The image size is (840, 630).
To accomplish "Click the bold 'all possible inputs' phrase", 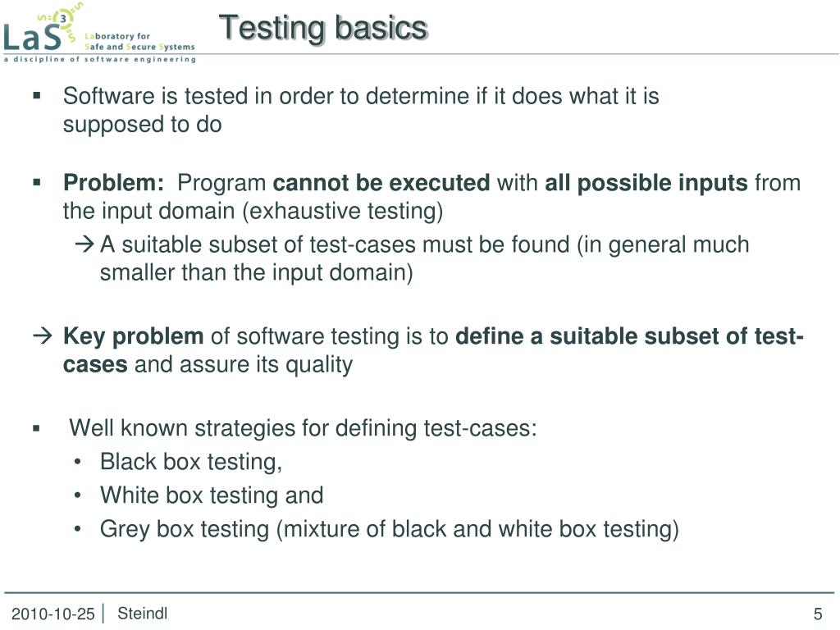I will [x=646, y=183].
